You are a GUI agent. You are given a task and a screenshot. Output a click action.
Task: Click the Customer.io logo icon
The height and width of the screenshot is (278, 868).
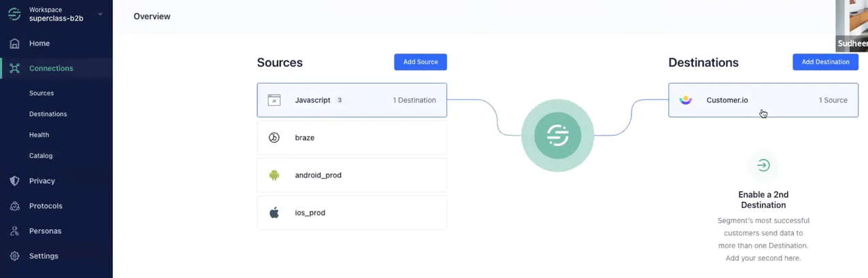pos(686,101)
